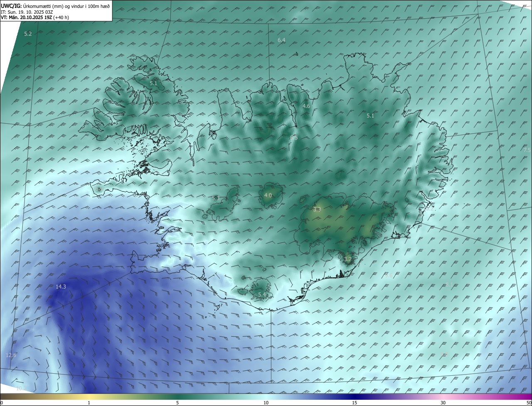Click the 5 tick on the colour scale

point(177,403)
